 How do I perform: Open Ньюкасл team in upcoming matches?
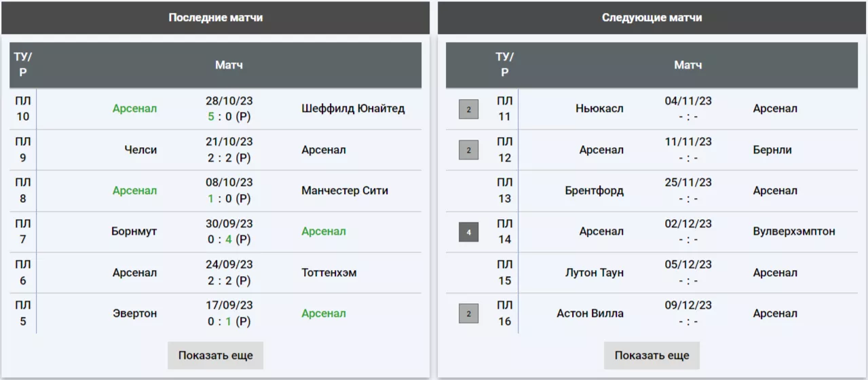point(599,109)
